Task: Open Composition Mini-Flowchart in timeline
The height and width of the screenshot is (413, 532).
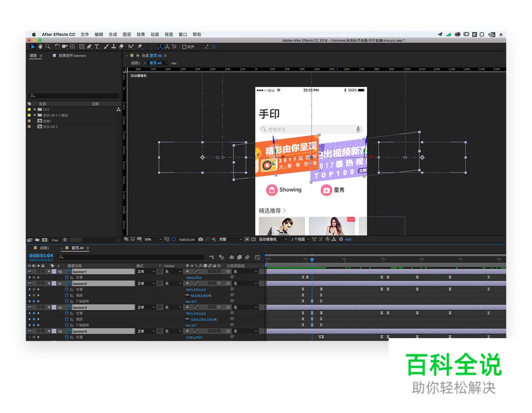Action: click(x=212, y=257)
